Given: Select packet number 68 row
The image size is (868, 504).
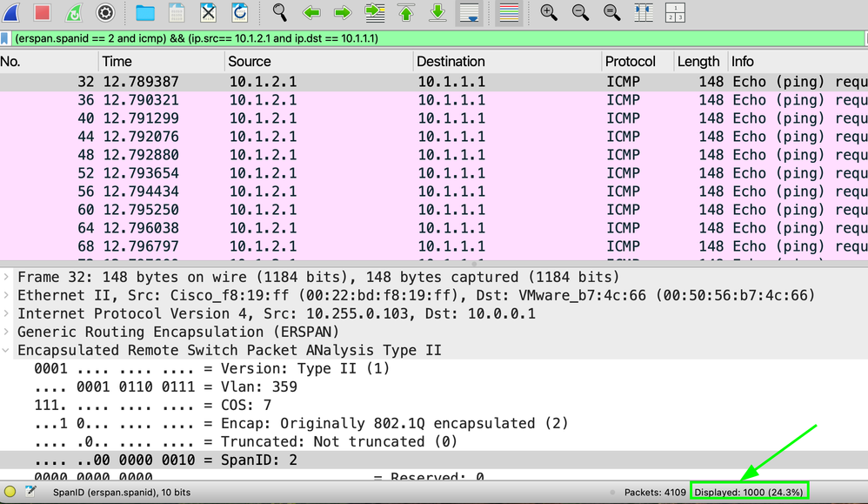Looking at the screenshot, I should pos(434,246).
